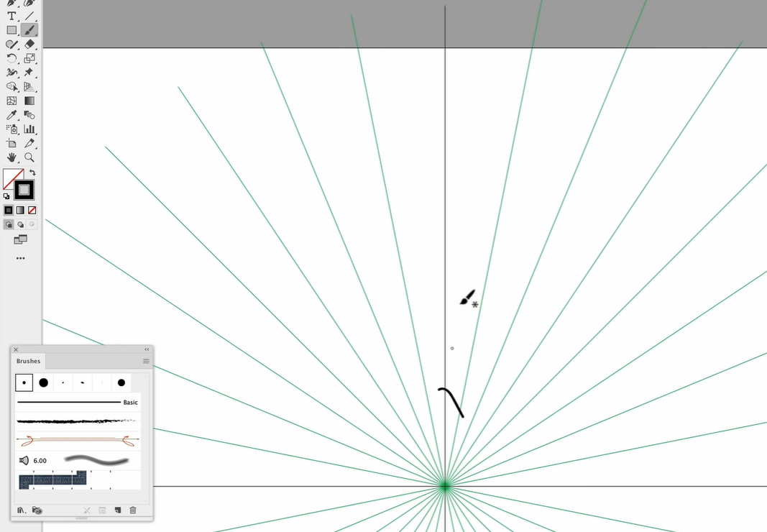Select the Basic brush entry

click(77, 403)
